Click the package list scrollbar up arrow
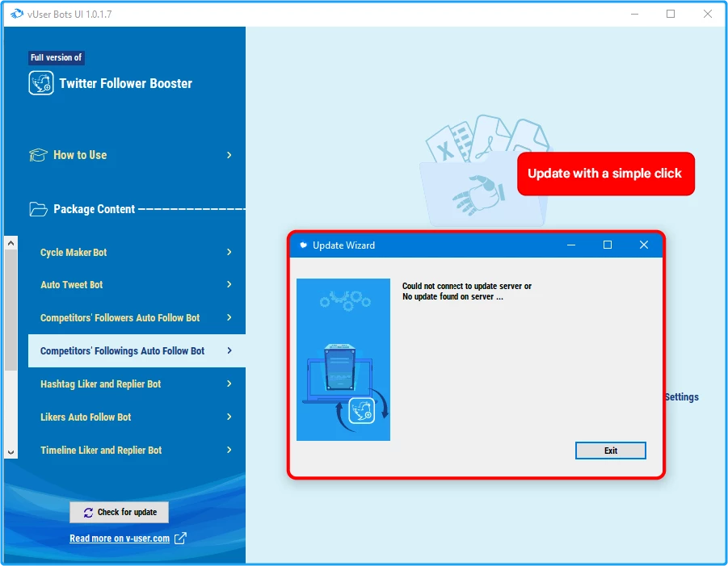 tap(11, 243)
